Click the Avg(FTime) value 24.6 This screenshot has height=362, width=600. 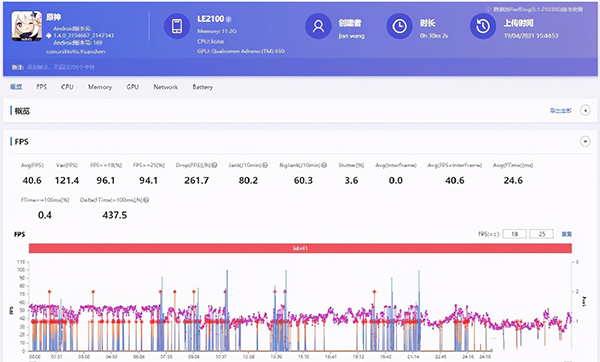pos(513,180)
